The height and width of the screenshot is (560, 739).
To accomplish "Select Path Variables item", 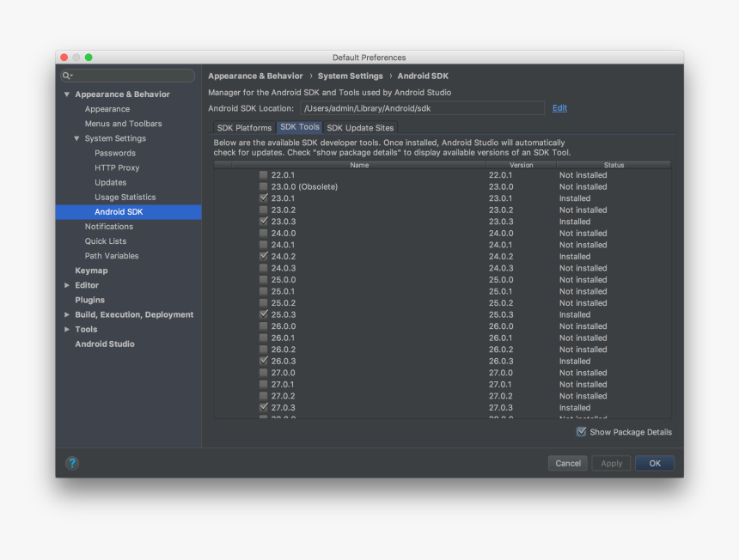I will tap(112, 256).
